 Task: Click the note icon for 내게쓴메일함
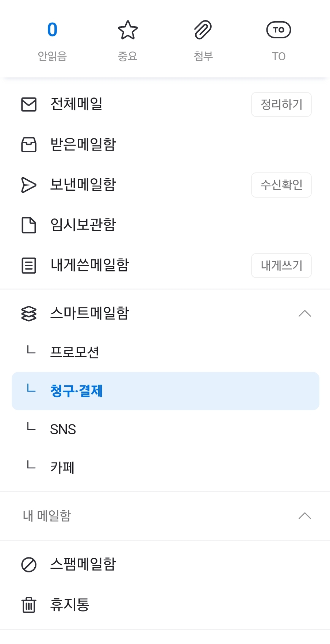[x=29, y=266]
